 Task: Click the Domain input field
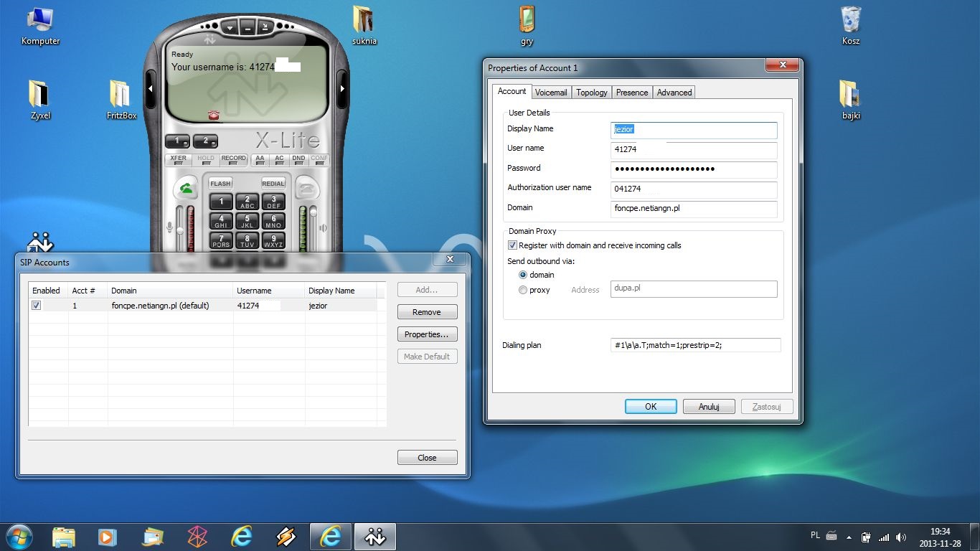(694, 209)
